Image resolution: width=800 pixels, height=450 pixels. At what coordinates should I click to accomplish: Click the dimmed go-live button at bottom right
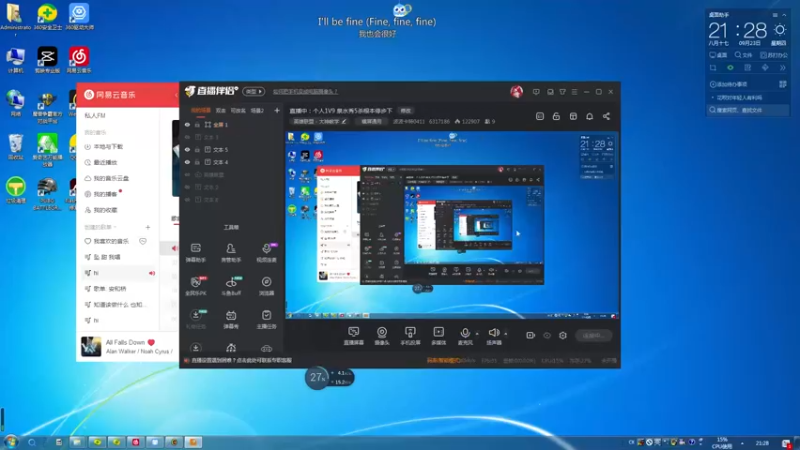click(x=593, y=335)
